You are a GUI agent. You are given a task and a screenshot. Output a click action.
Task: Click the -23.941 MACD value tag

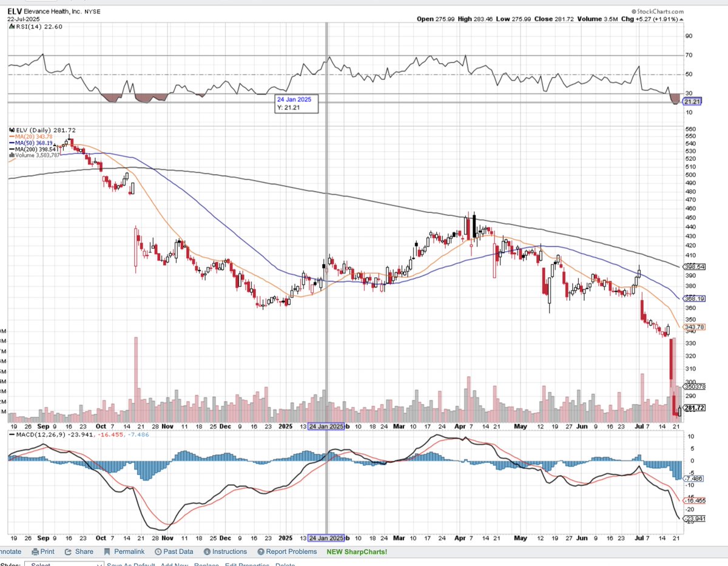pos(693,518)
